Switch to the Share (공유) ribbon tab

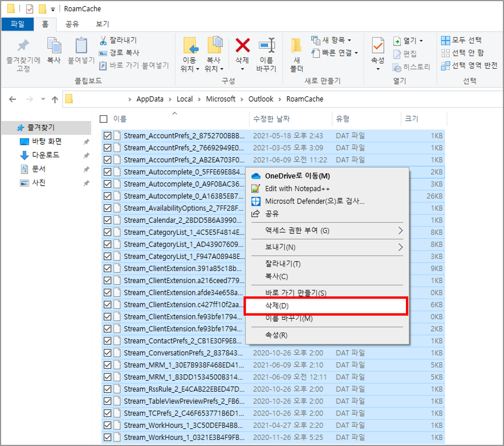point(72,24)
